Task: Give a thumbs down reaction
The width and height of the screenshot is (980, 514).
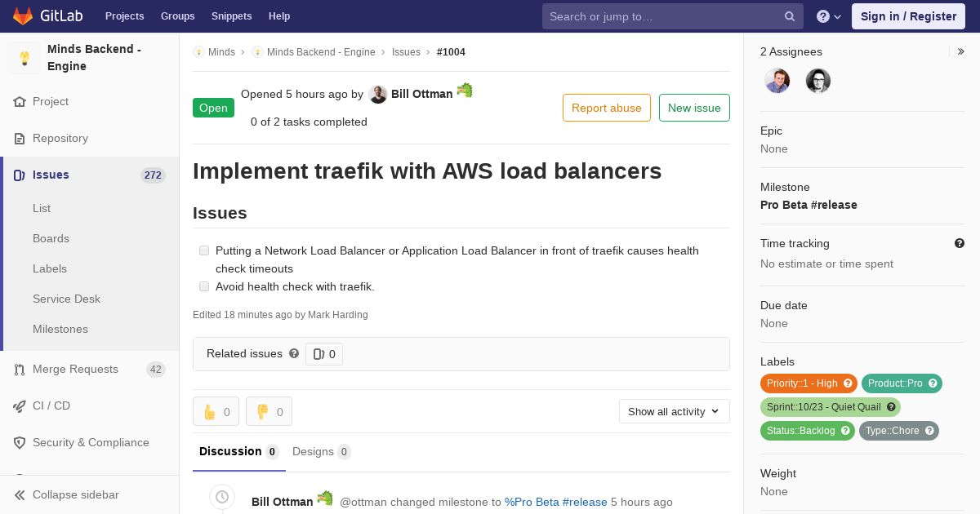Action: [269, 412]
